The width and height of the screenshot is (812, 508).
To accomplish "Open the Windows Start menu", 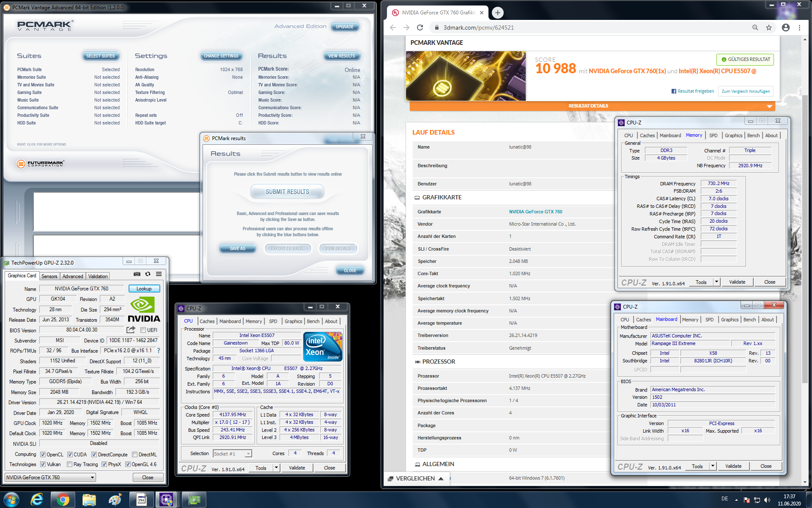I will (x=11, y=500).
